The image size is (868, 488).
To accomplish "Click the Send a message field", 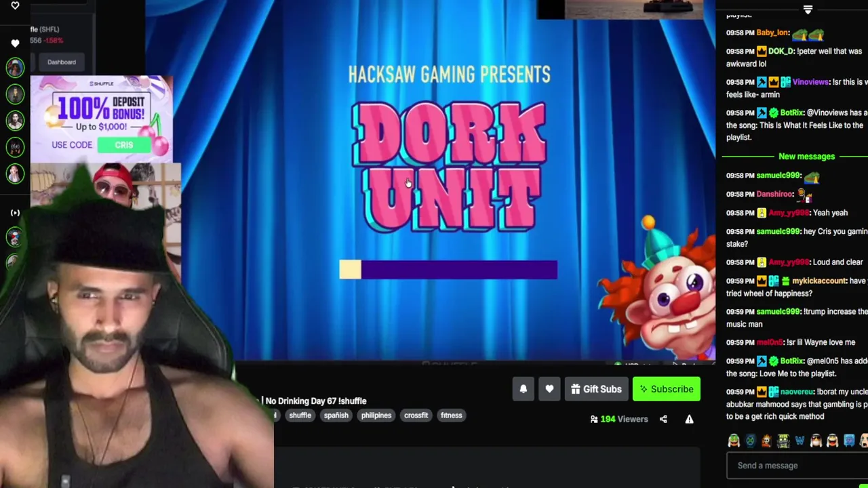I will [797, 466].
